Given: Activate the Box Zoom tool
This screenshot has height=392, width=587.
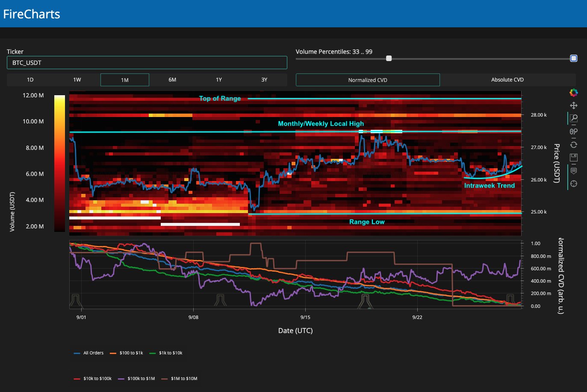Looking at the screenshot, I should [x=574, y=118].
